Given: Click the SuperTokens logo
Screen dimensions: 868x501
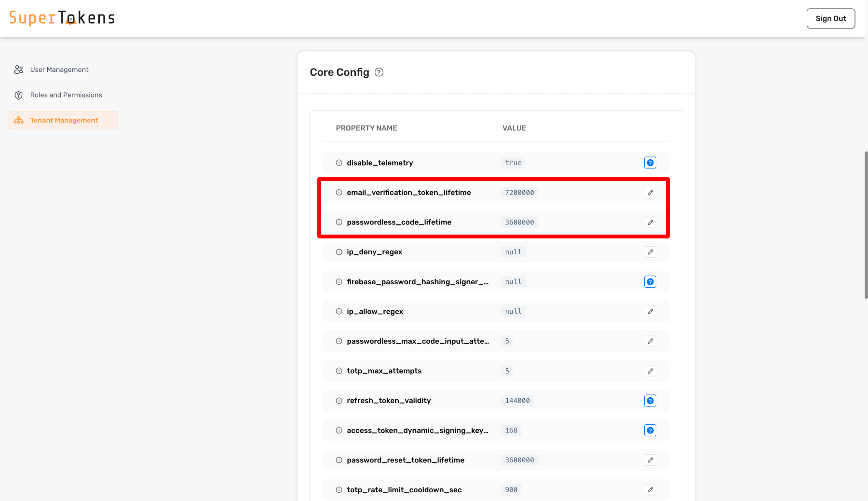Looking at the screenshot, I should coord(62,17).
